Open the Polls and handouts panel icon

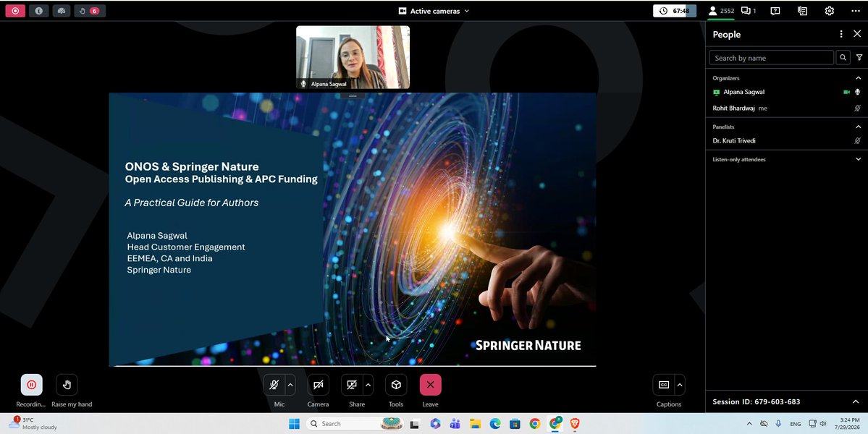[x=802, y=11]
